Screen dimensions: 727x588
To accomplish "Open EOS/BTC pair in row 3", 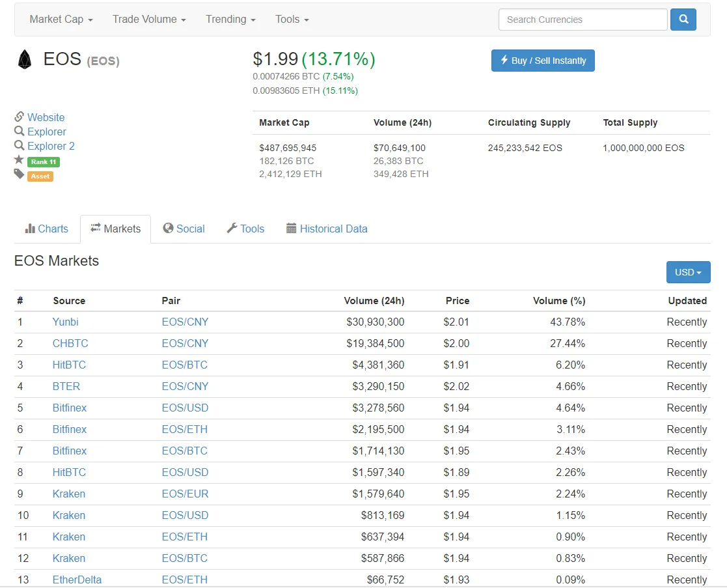I will [x=185, y=365].
